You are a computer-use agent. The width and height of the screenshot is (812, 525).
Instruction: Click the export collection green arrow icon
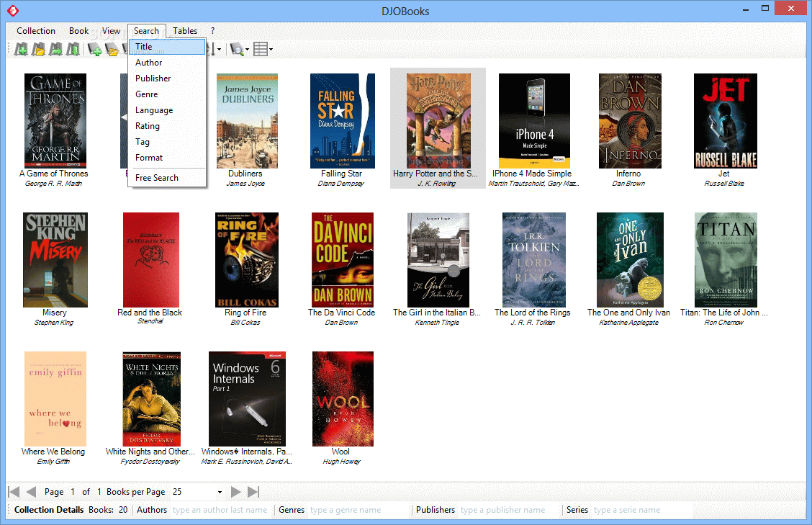tap(55, 49)
